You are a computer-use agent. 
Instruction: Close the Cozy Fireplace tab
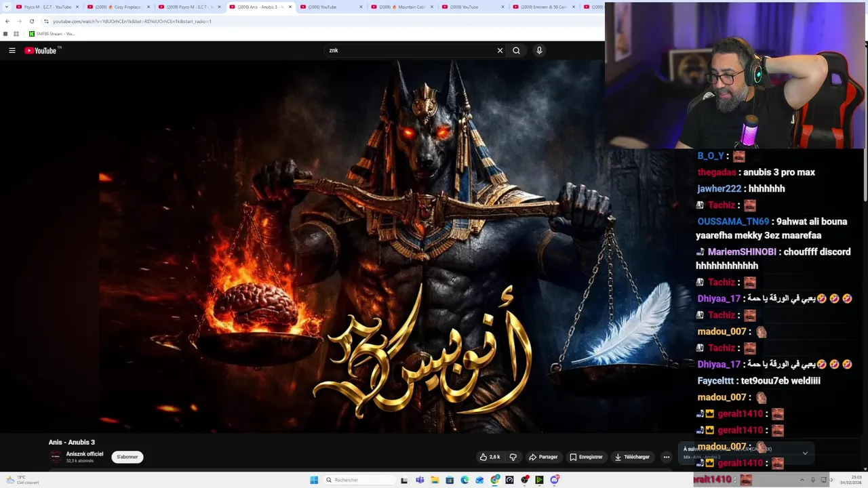pyautogui.click(x=149, y=7)
